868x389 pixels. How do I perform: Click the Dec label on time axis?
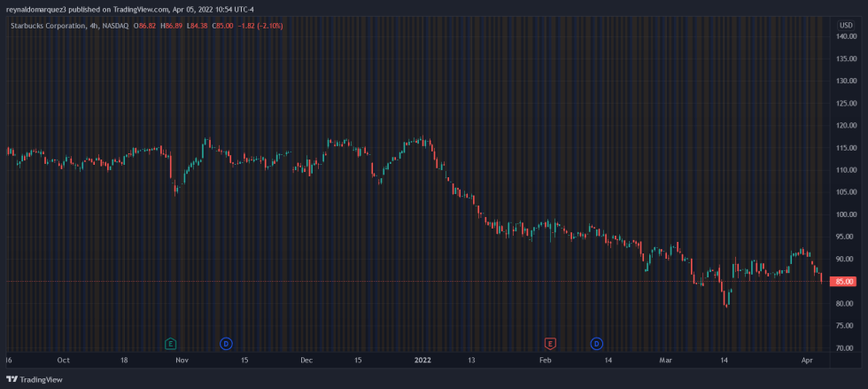click(306, 361)
